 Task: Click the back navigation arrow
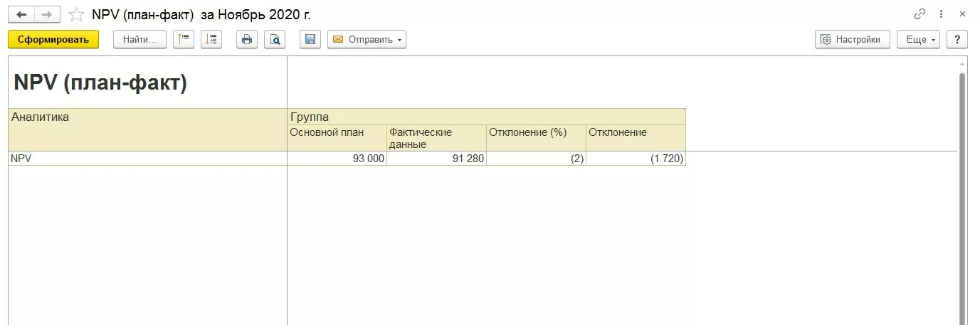[21, 14]
